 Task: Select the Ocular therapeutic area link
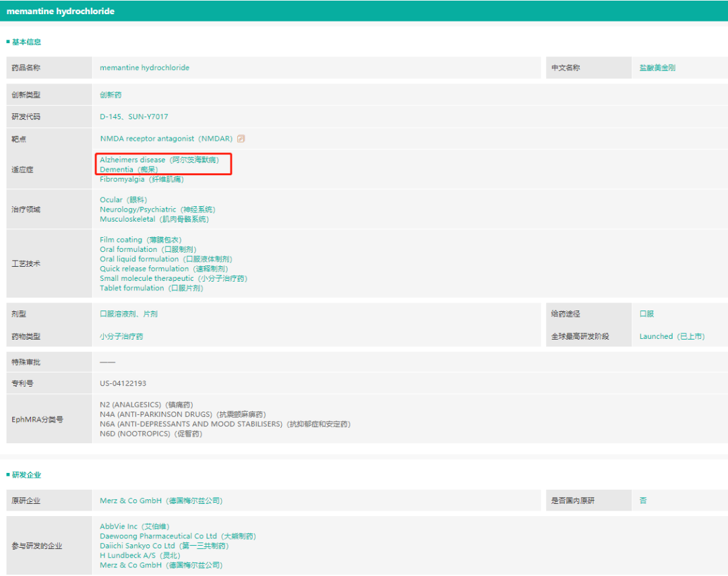coord(123,200)
